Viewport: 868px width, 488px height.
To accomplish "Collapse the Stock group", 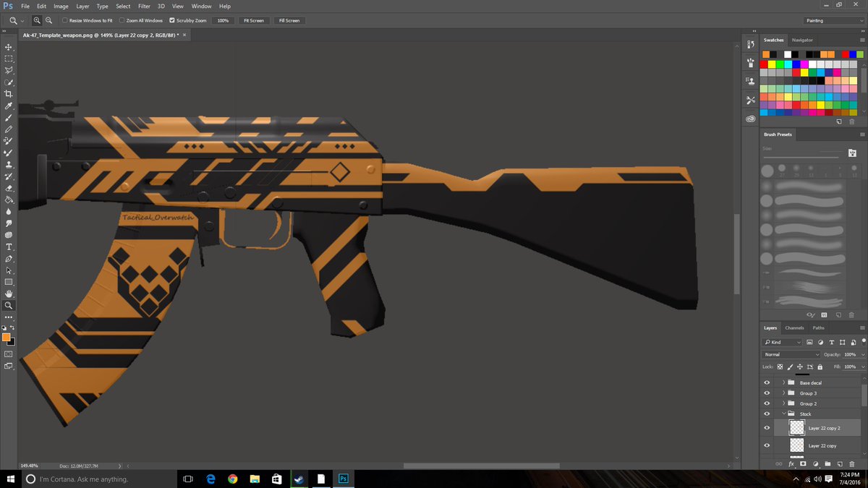I will (783, 414).
